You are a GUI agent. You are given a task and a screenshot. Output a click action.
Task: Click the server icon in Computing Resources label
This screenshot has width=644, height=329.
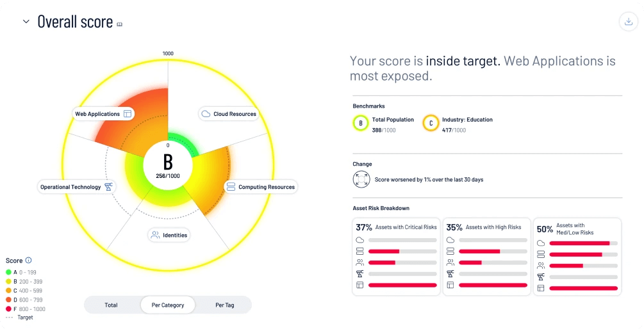point(231,187)
